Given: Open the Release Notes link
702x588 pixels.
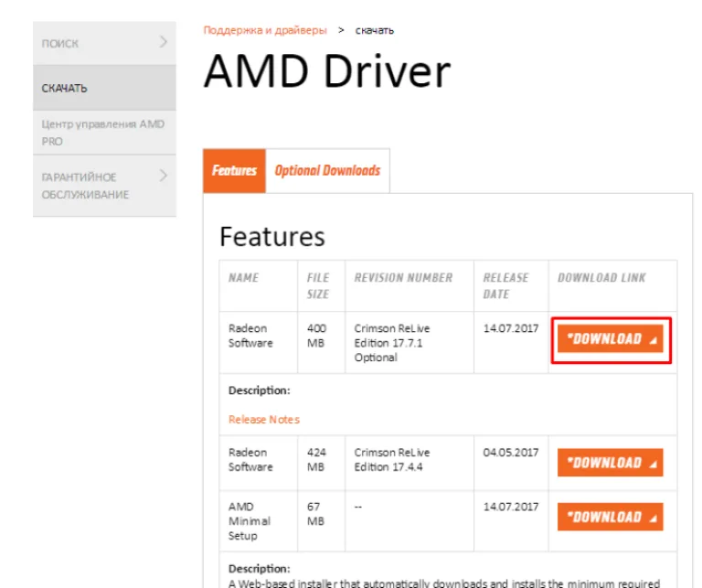Looking at the screenshot, I should click(263, 419).
